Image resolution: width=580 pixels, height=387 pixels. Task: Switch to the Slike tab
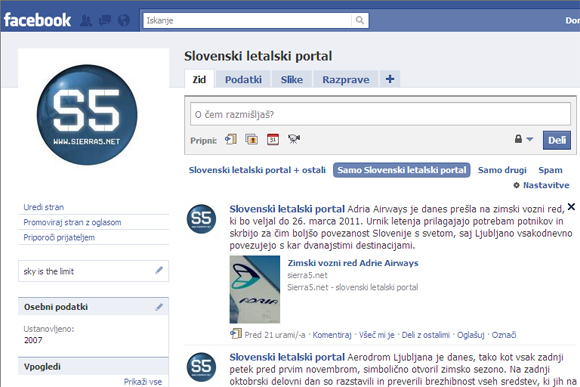(x=291, y=79)
